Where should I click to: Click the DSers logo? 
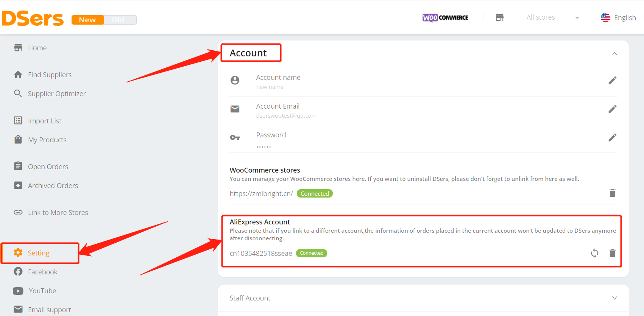pyautogui.click(x=33, y=18)
